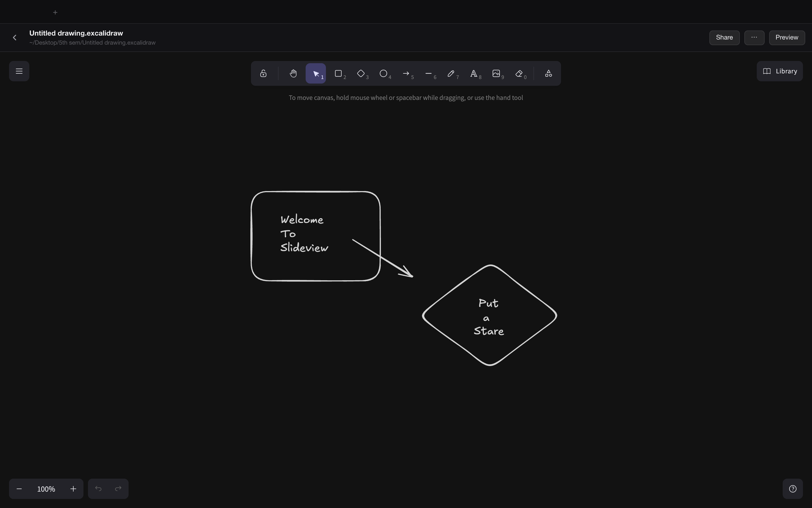Viewport: 812px width, 508px height.
Task: Select the Arrow tool
Action: coord(406,74)
